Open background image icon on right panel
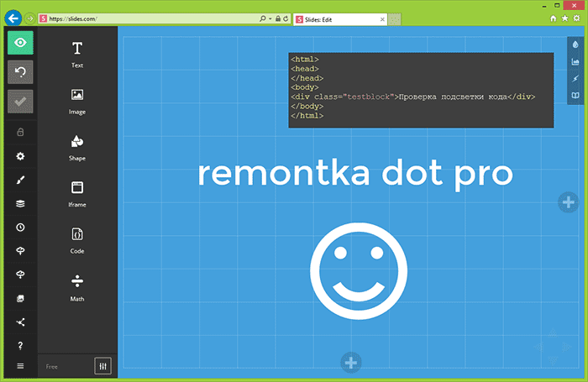 [575, 61]
